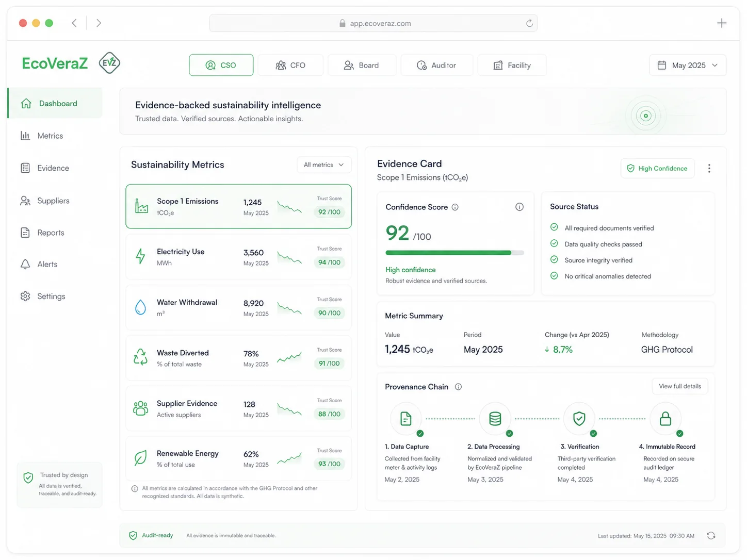747x560 pixels.
Task: Open Evidence Card three-dot menu
Action: [x=709, y=169]
